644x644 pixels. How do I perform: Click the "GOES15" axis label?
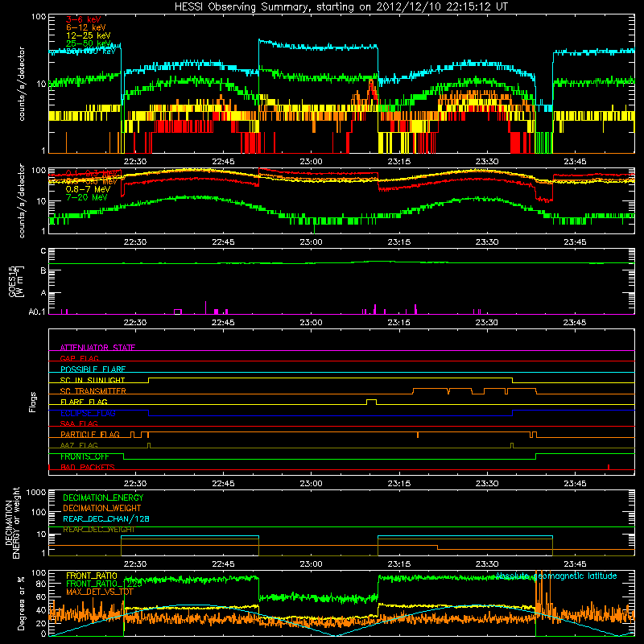(12, 281)
